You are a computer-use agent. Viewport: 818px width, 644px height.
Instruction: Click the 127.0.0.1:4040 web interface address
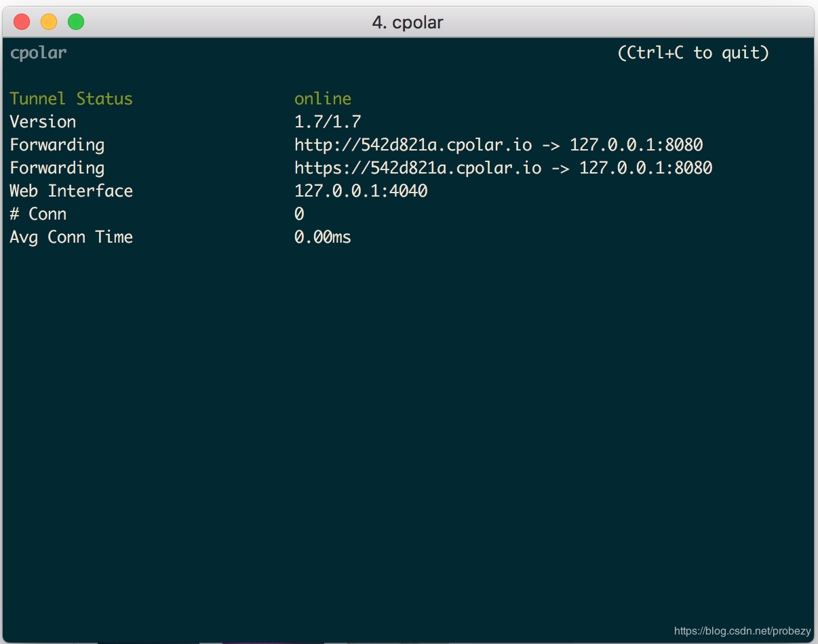[x=361, y=190]
